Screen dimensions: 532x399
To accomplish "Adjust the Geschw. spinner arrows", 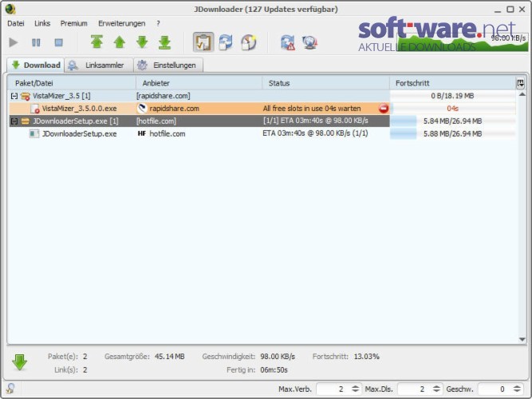I will (x=517, y=389).
